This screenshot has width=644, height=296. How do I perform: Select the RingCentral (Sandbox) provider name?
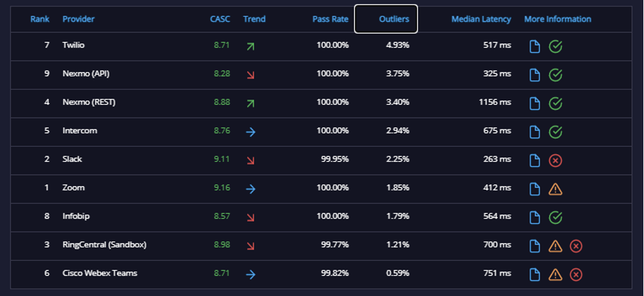104,245
